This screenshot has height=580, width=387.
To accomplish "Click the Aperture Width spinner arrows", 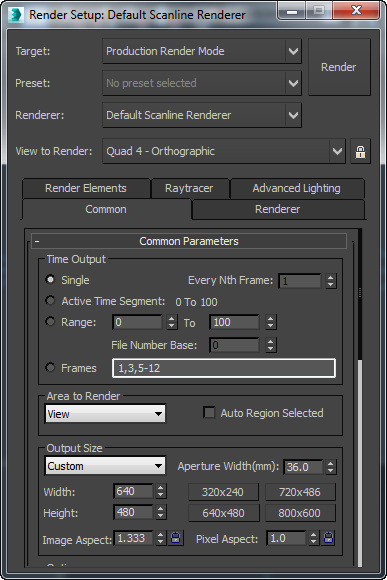I will (x=330, y=467).
